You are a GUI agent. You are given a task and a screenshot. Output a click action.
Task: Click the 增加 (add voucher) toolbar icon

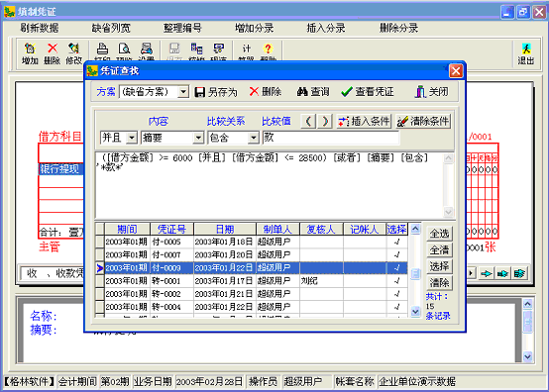(30, 53)
